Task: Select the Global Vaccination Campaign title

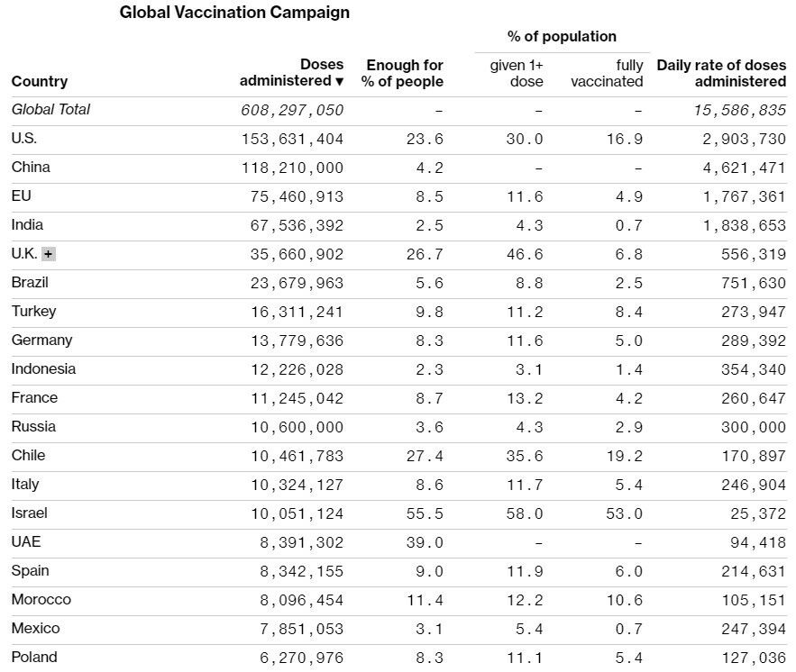Action: coord(234,13)
